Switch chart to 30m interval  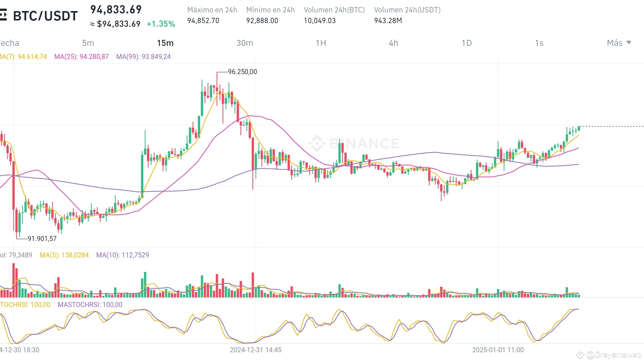pyautogui.click(x=245, y=43)
